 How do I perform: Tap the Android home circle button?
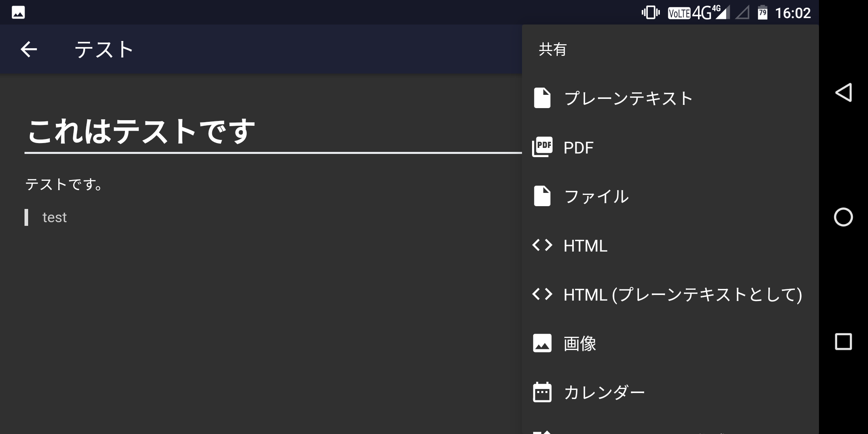tap(843, 217)
